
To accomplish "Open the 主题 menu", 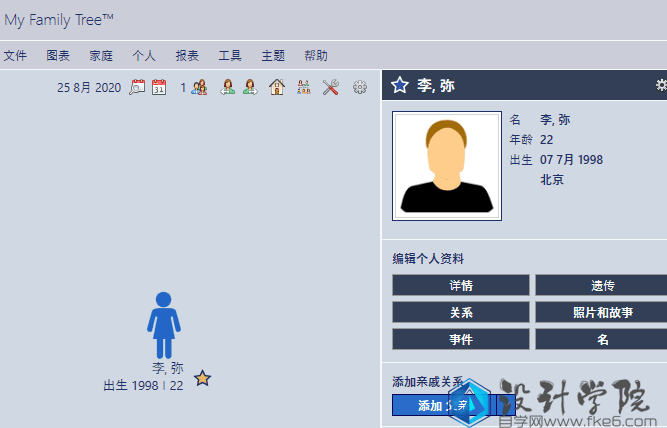I will tap(273, 55).
